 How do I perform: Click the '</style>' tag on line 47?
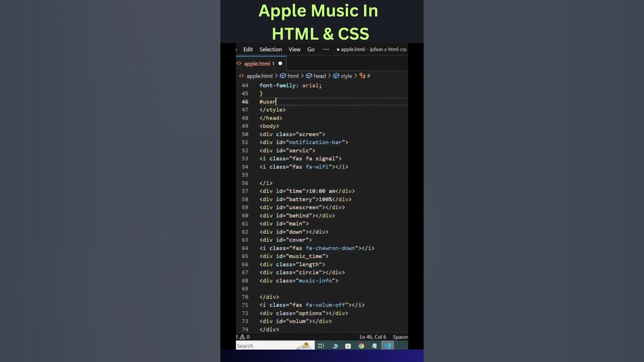coord(273,110)
